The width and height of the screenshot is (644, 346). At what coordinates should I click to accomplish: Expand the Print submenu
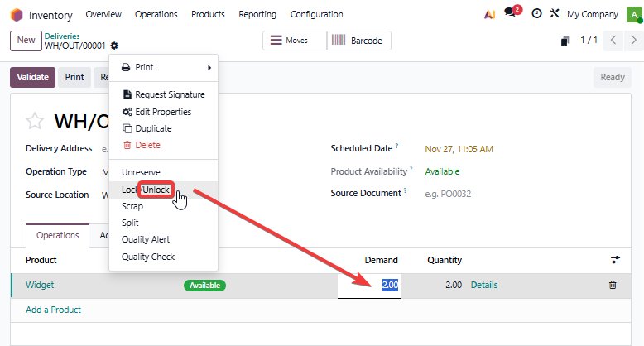coord(163,67)
